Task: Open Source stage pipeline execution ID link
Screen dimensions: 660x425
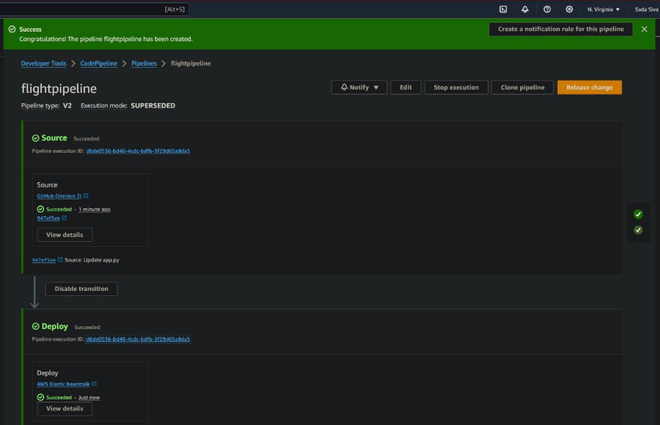Action: 138,151
